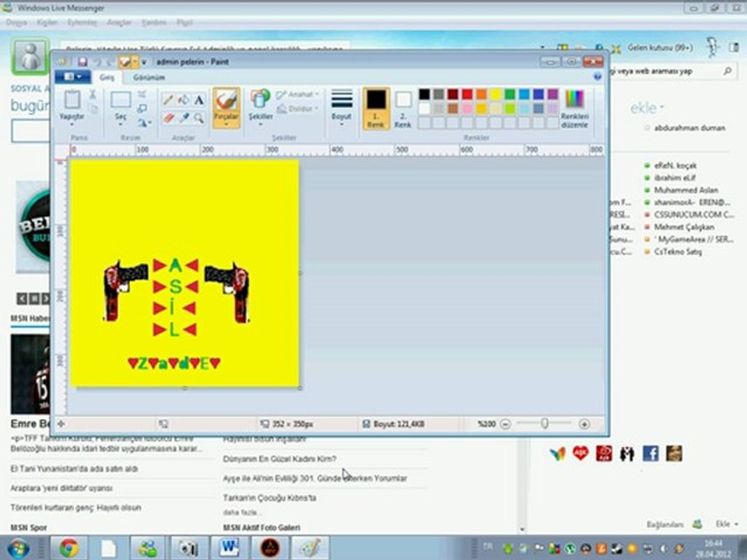Open contact Muhammed Aslan
The image size is (747, 560).
point(686,190)
